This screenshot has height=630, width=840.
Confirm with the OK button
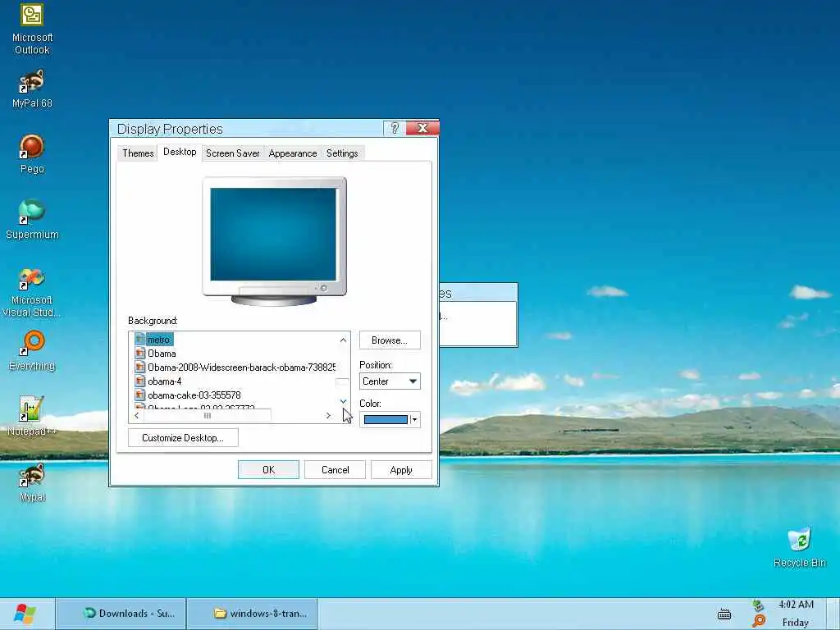(x=268, y=470)
